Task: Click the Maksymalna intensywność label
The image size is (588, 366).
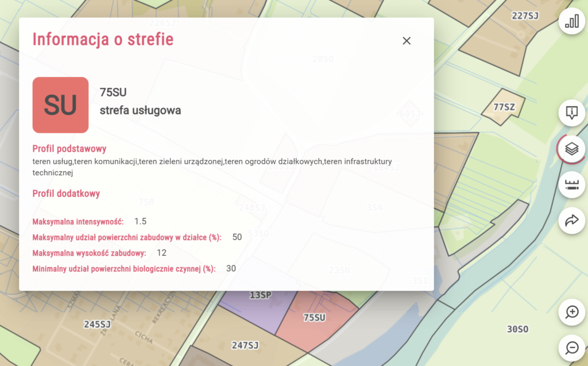Action: tap(78, 221)
